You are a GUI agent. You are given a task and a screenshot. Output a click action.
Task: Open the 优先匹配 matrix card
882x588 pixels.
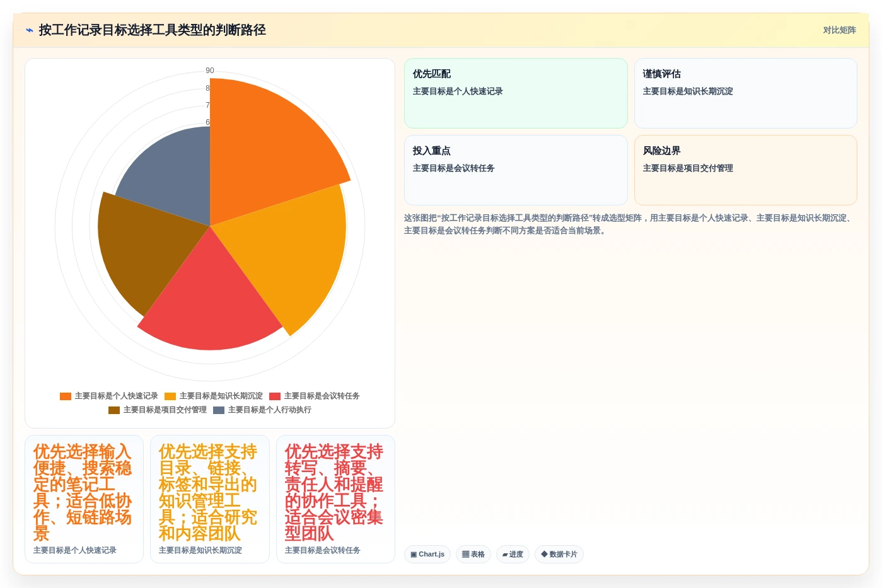(x=516, y=93)
